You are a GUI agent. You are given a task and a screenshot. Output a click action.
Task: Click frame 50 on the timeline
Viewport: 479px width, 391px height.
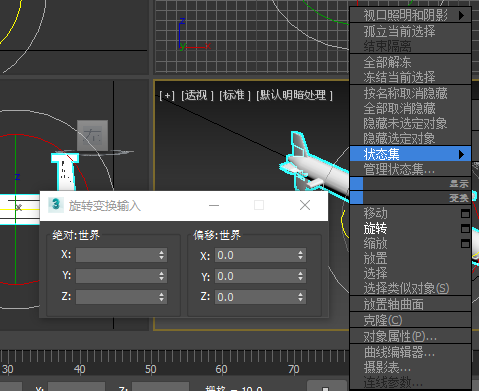click(151, 369)
